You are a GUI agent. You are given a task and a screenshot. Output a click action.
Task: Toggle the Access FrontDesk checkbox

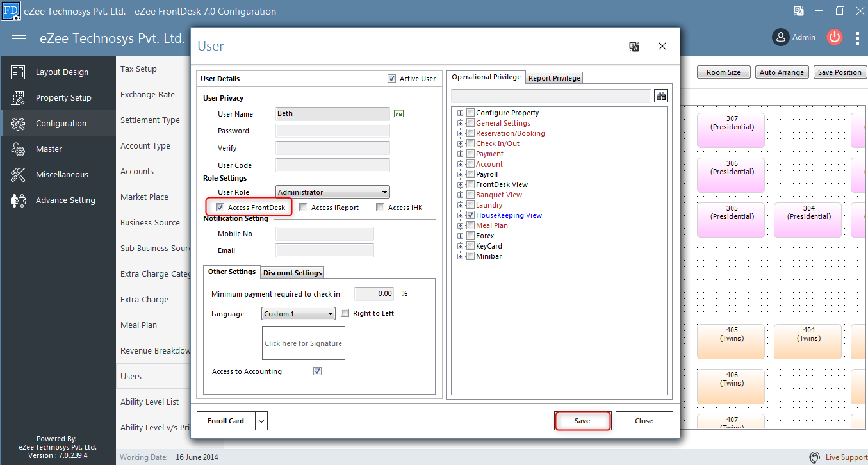[x=220, y=208]
